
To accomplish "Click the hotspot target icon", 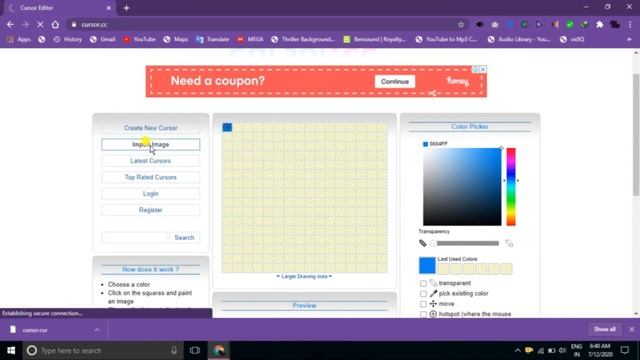I will pyautogui.click(x=433, y=314).
